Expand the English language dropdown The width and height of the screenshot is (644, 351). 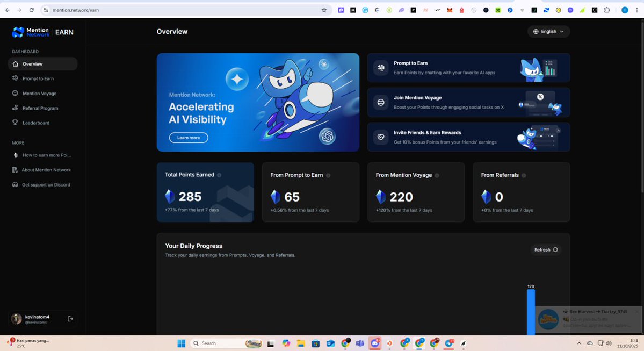[548, 32]
